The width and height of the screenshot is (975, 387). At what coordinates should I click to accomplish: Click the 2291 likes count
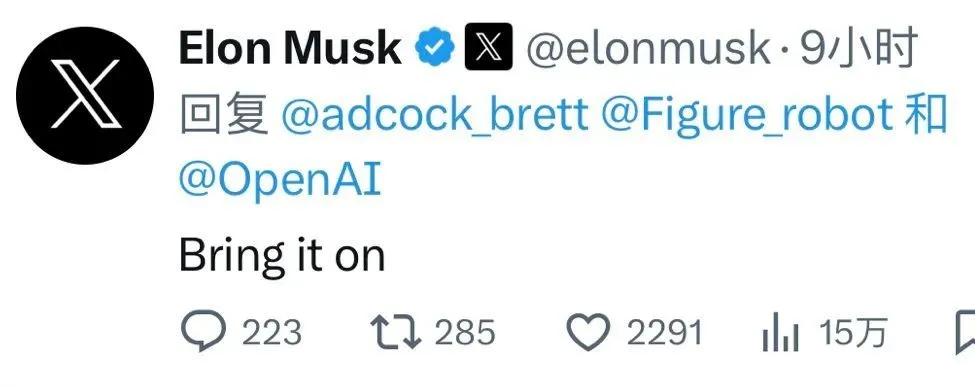[664, 332]
